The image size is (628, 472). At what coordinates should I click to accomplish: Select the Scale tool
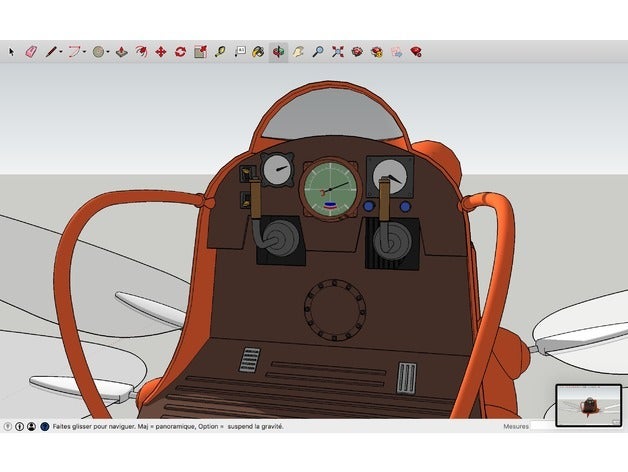pos(200,51)
